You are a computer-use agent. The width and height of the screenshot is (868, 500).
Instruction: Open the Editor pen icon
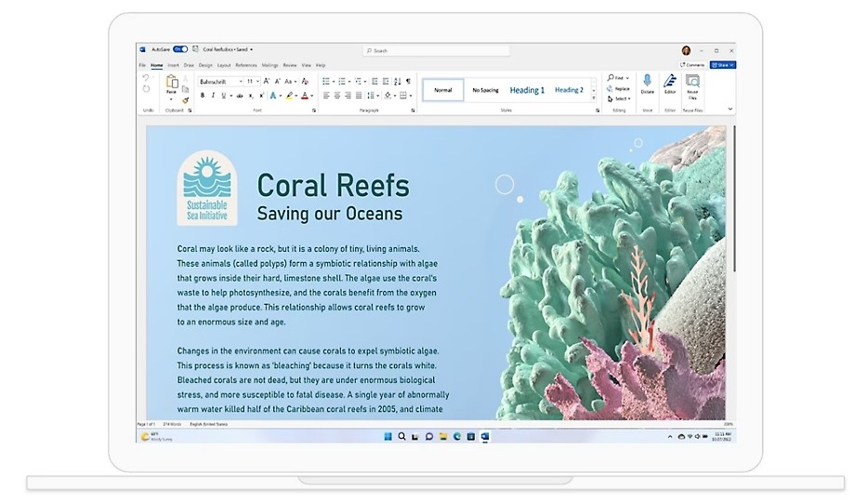pos(669,82)
